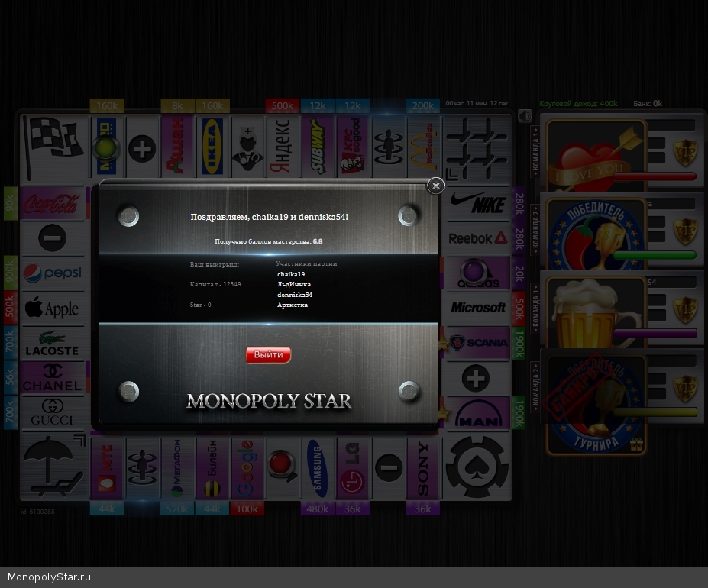This screenshot has width=708, height=588.
Task: Select the LG board cell
Action: point(353,468)
